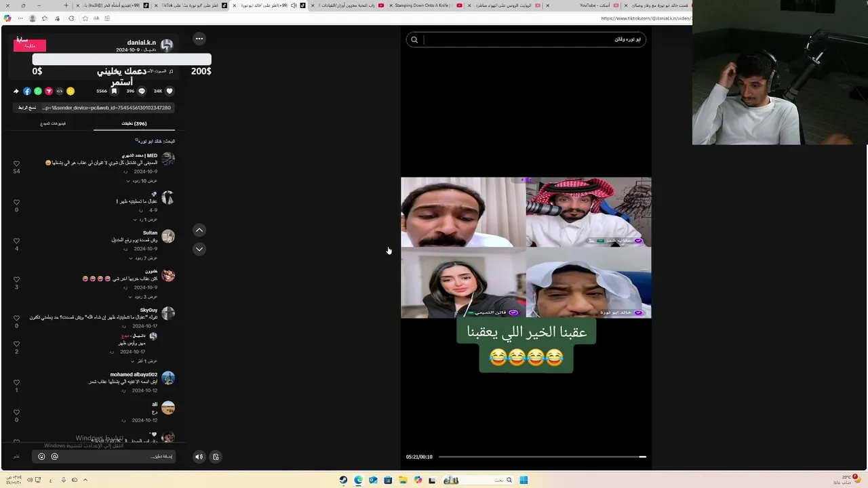Show hidden system tray icons chevron

tap(85, 480)
